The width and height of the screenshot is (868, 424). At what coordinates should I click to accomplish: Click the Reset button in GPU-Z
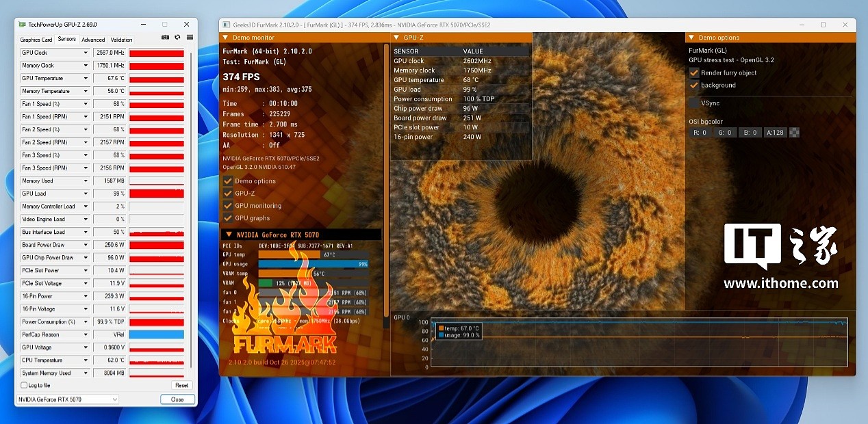(181, 386)
